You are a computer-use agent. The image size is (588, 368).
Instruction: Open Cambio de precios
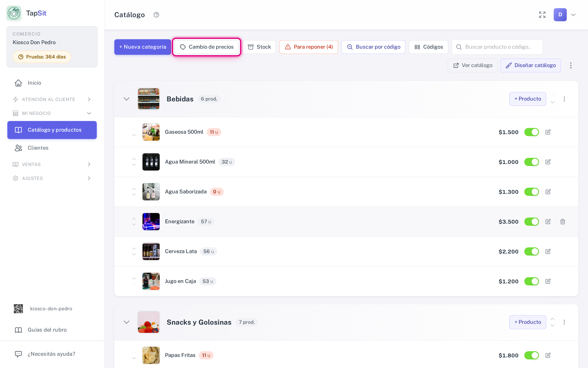tap(207, 47)
